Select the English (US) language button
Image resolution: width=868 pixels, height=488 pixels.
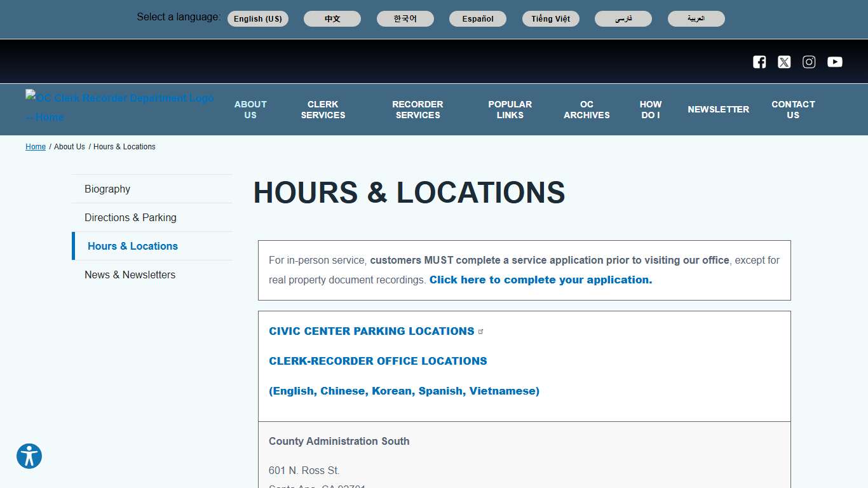point(258,18)
